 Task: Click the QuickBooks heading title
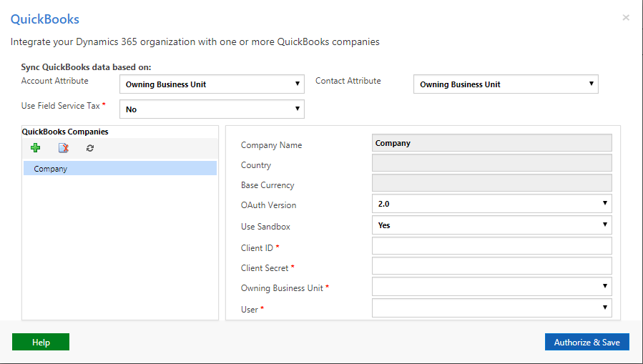tap(44, 19)
